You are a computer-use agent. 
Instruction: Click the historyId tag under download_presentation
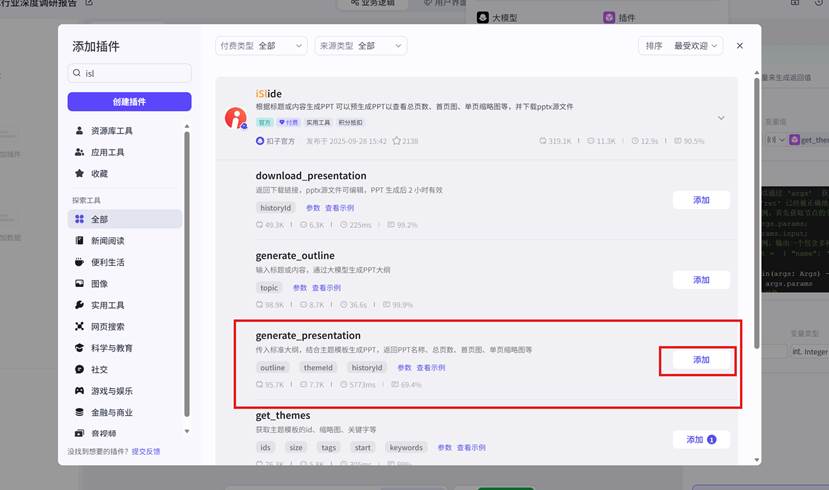pos(275,208)
